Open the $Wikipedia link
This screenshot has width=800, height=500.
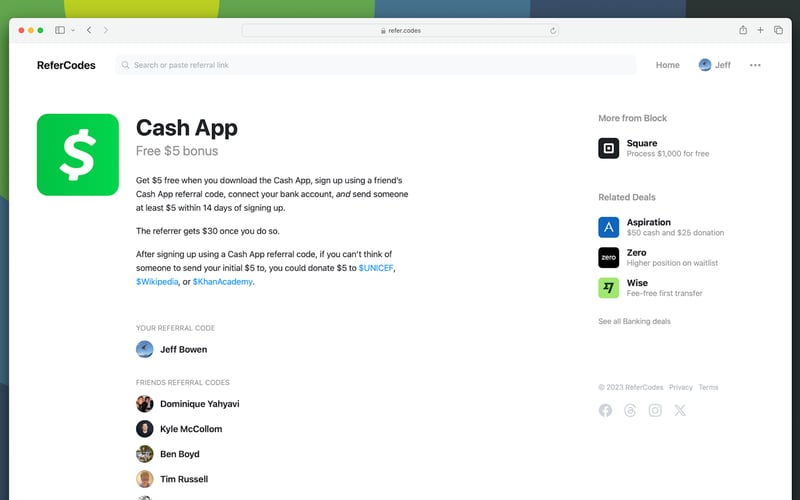tap(157, 282)
